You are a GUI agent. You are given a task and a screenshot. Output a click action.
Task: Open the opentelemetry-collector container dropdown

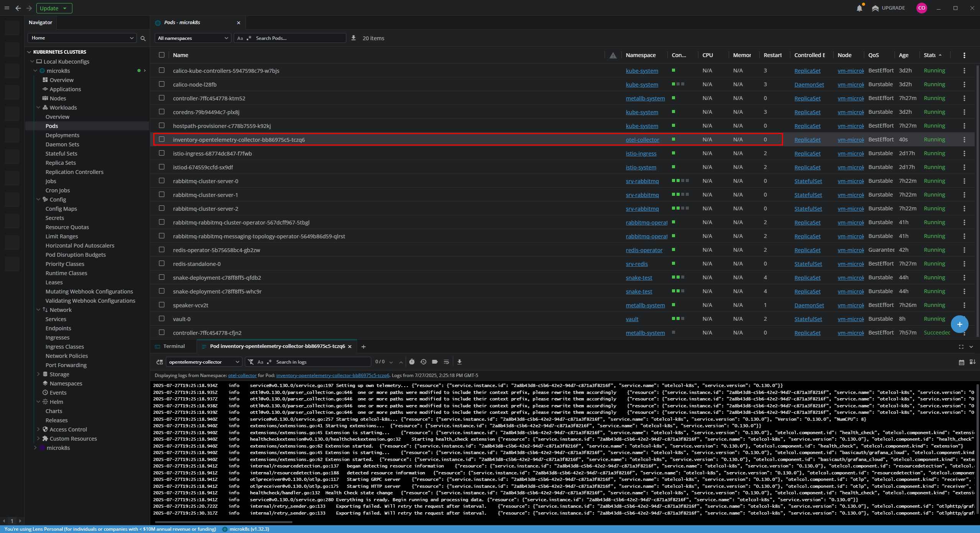(204, 362)
